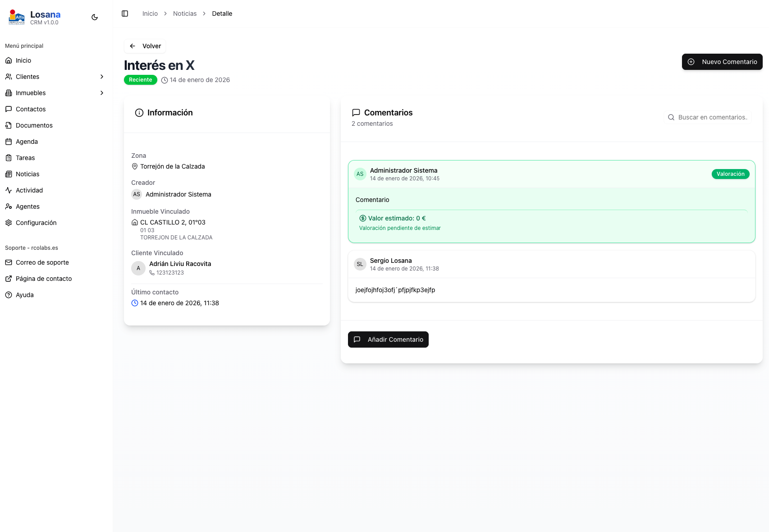
Task: Go to Agenda calendar icon
Action: coord(9,142)
